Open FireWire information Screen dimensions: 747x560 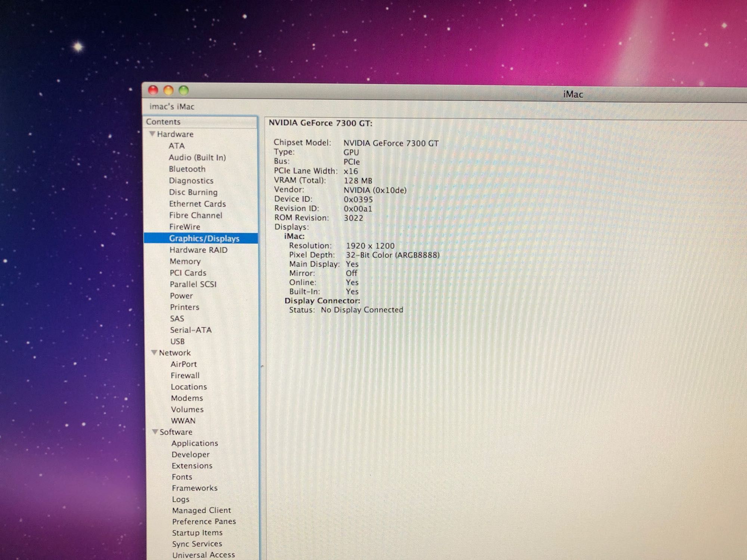tap(185, 227)
